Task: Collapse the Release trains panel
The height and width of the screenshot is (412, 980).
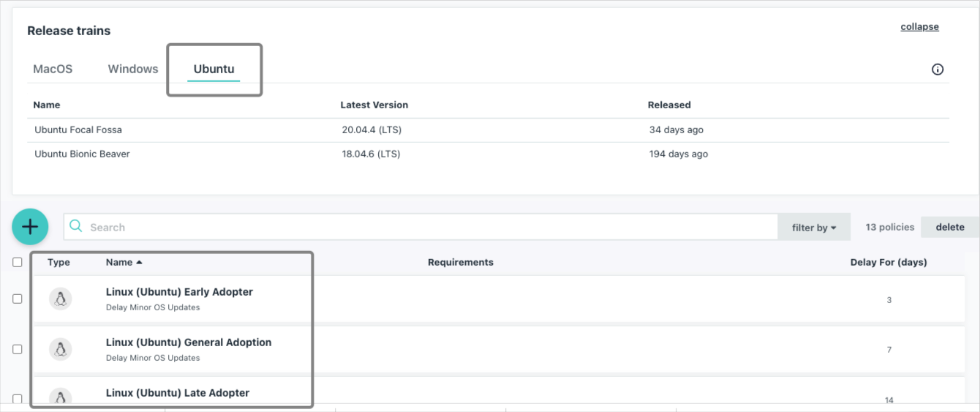Action: (x=919, y=27)
